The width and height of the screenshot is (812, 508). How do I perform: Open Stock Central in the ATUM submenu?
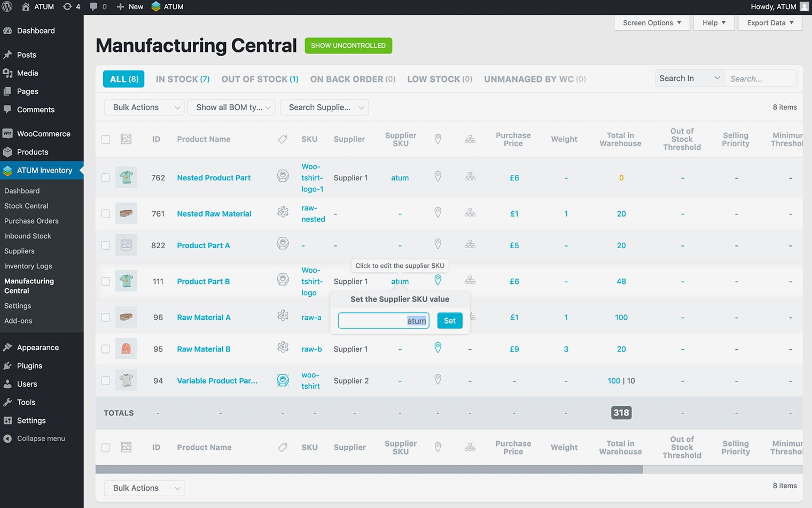(26, 206)
